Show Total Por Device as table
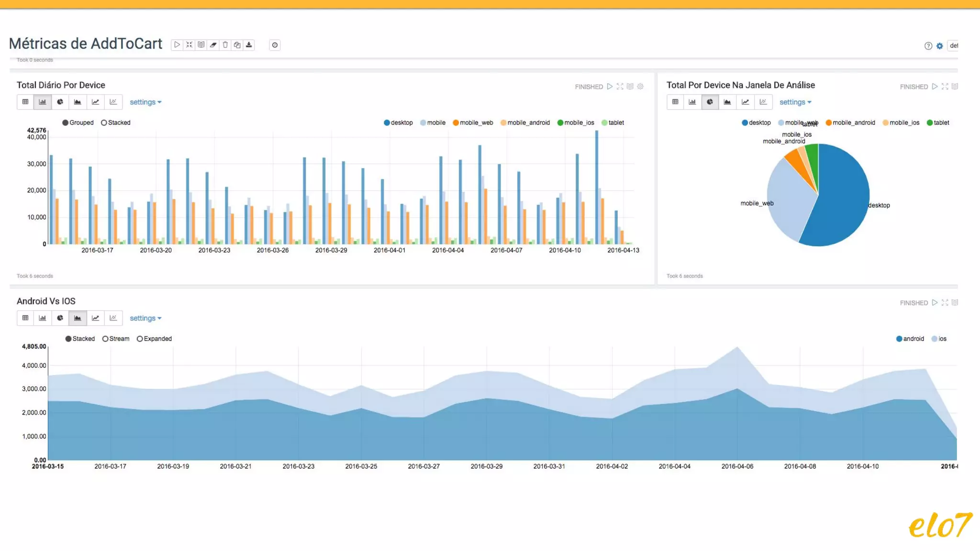This screenshot has width=980, height=551. pyautogui.click(x=675, y=102)
